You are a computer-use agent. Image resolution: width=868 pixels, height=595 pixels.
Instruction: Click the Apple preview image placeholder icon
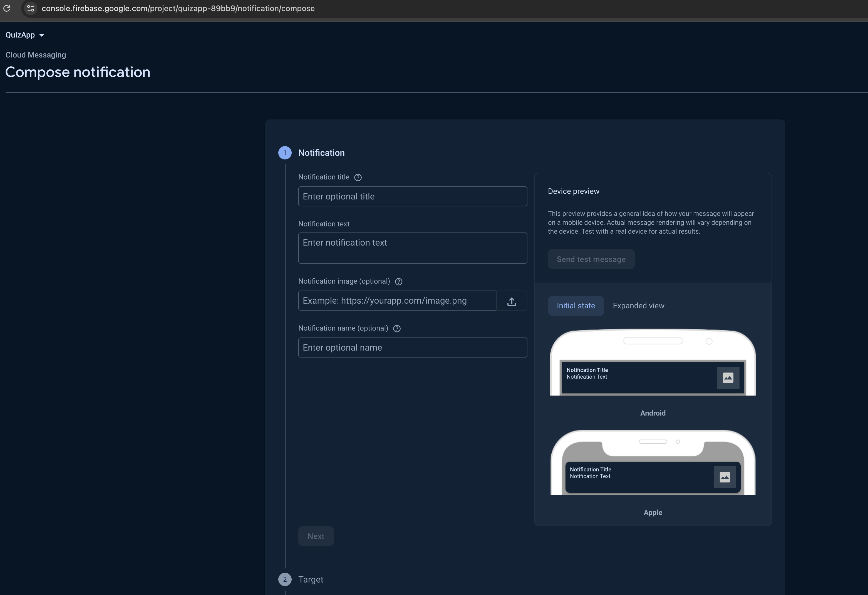click(725, 477)
